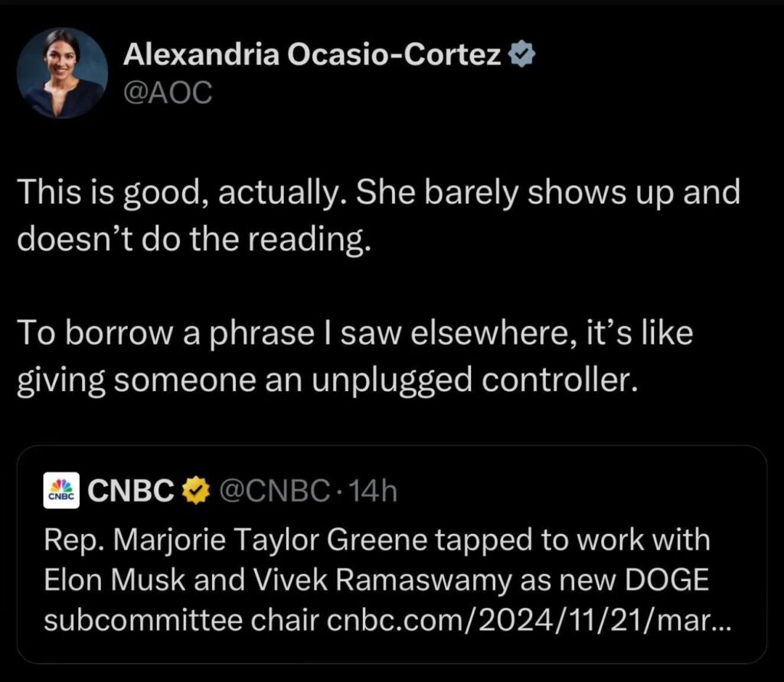Click the @CNBC handle

273,491
